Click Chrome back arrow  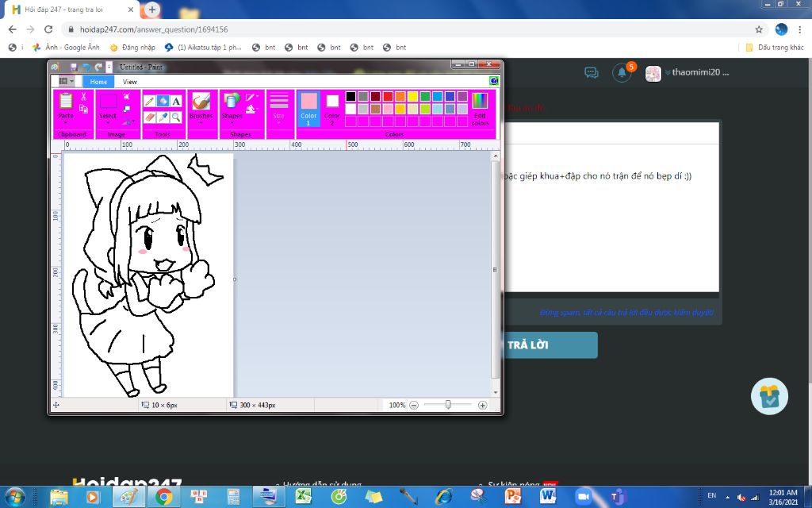[13, 29]
